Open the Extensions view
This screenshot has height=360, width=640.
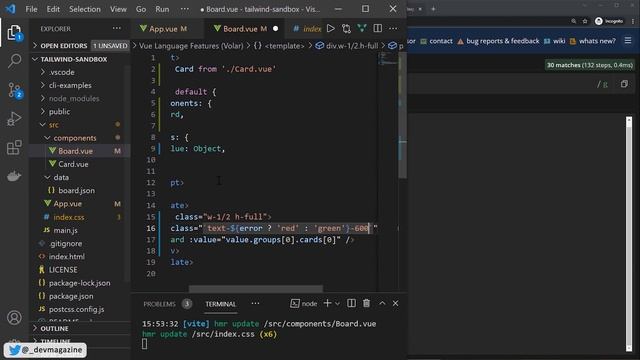click(14, 147)
